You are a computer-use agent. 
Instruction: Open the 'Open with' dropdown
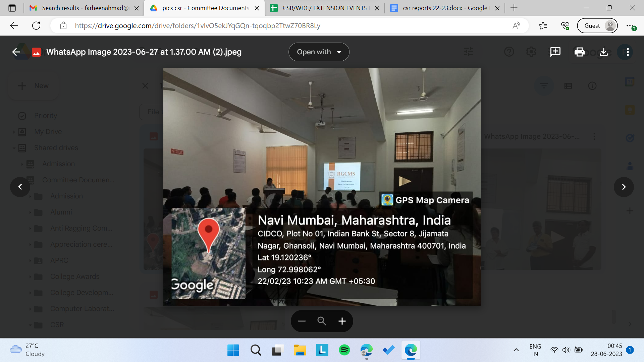click(319, 52)
